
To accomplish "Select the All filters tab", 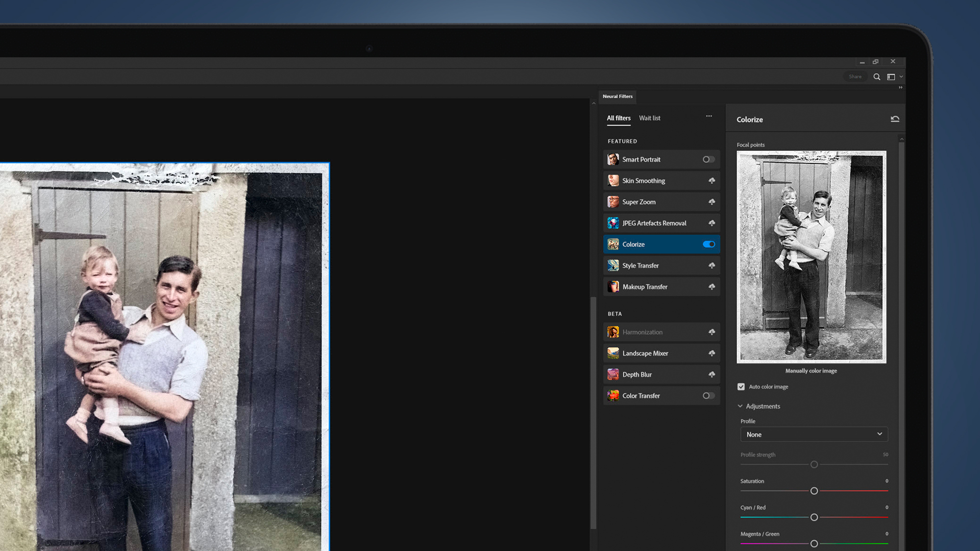I will (x=618, y=118).
